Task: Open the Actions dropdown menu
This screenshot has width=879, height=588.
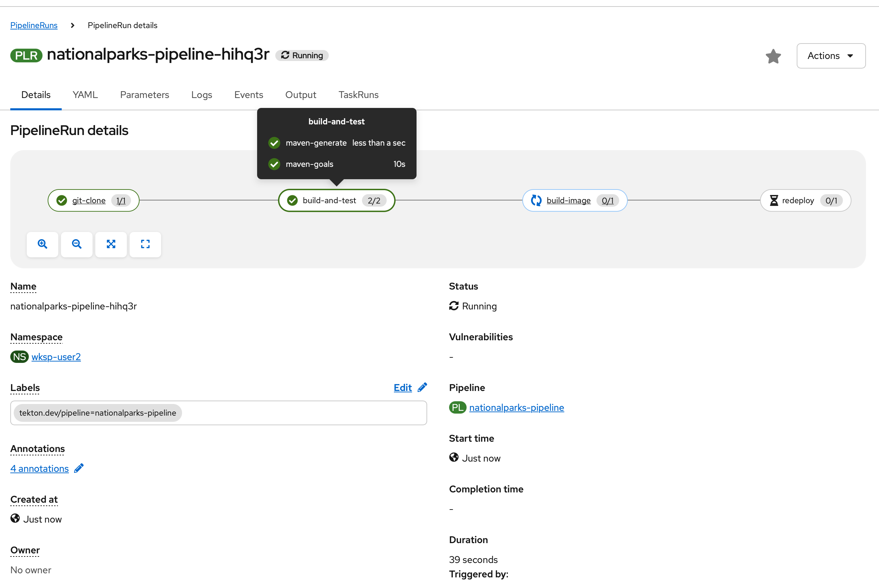Action: click(831, 56)
